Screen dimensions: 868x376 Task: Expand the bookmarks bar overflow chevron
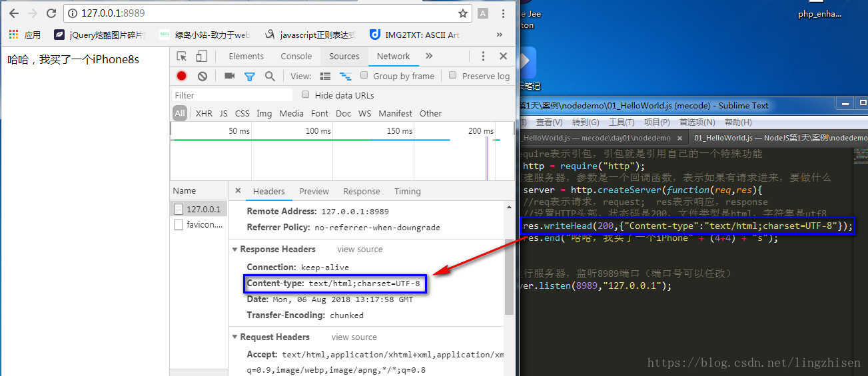coord(500,35)
